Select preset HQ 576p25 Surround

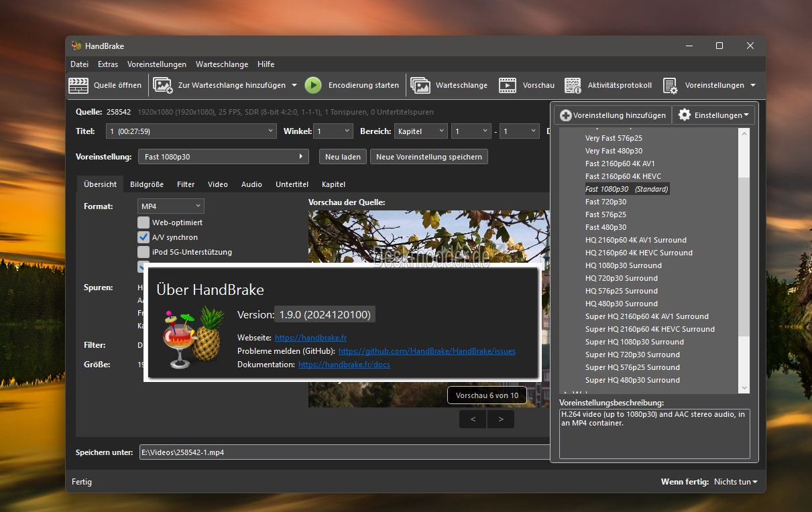pos(622,291)
